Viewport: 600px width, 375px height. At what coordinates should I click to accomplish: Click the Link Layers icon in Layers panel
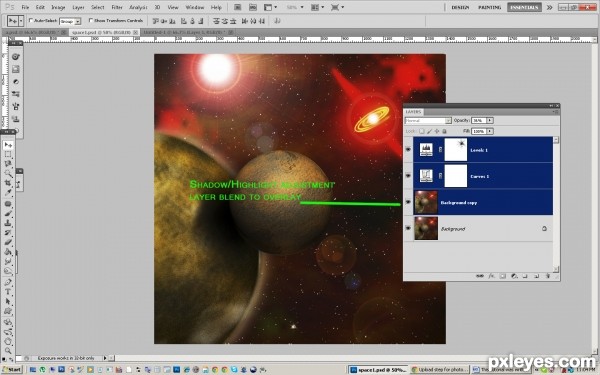click(x=479, y=276)
